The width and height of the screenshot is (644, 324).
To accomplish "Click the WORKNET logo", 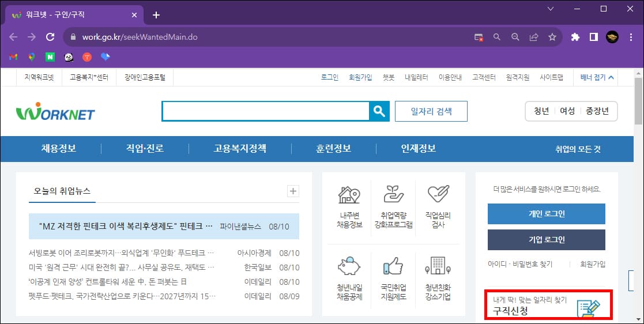I will [x=55, y=111].
